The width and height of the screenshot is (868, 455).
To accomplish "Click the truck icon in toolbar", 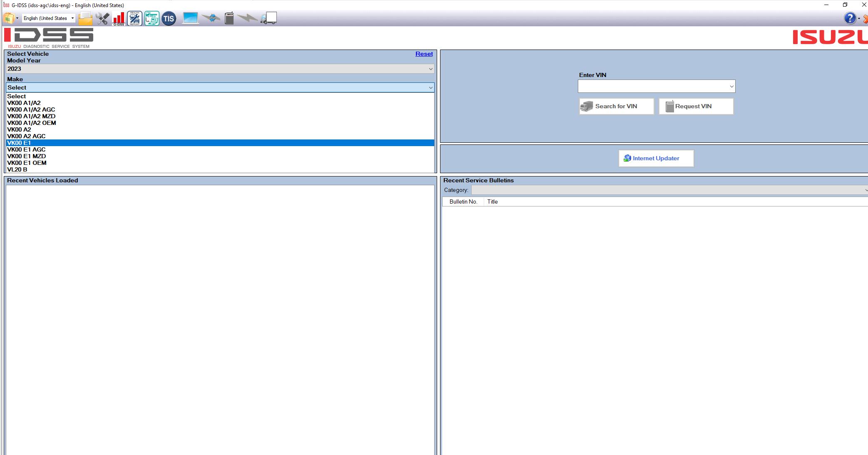I will click(269, 18).
